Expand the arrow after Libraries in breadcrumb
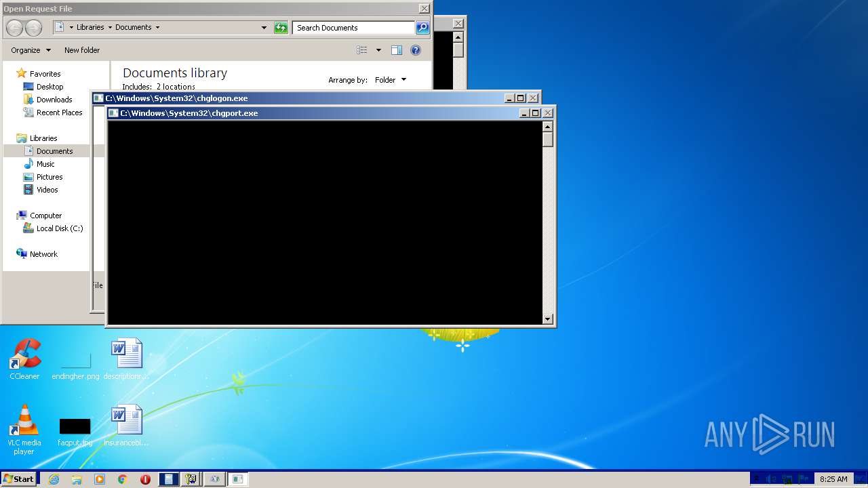Screen dimensions: 868x488 pos(110,28)
